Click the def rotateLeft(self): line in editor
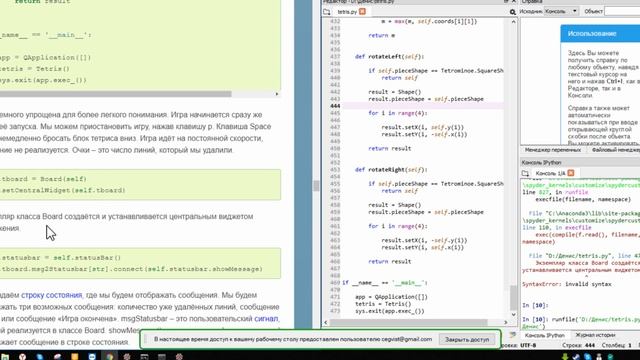Viewport: 640px width, 360px height. tap(389, 57)
